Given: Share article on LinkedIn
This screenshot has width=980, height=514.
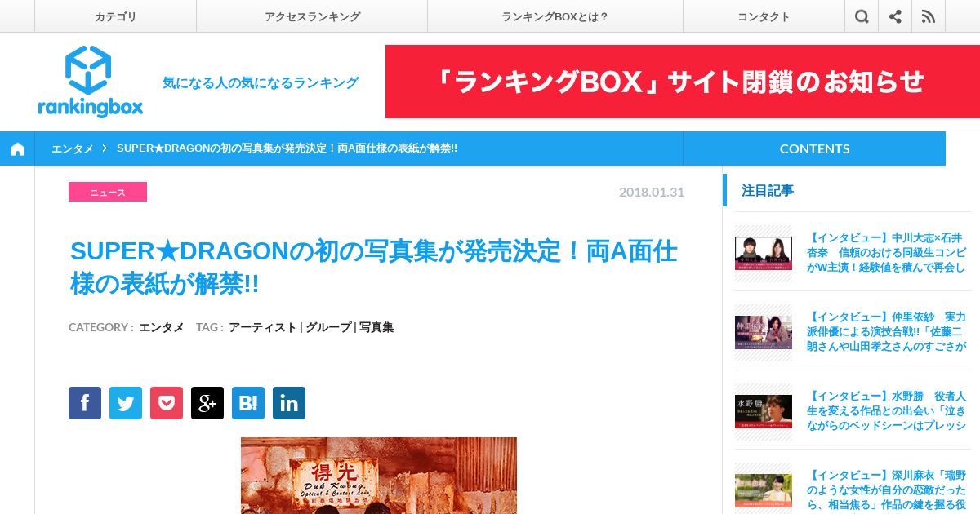Looking at the screenshot, I should pyautogui.click(x=289, y=403).
